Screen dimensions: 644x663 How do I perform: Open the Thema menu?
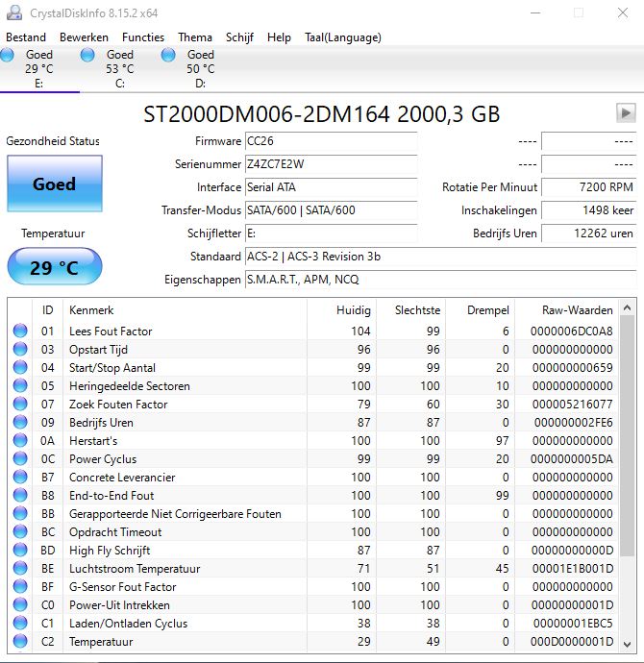click(x=195, y=37)
